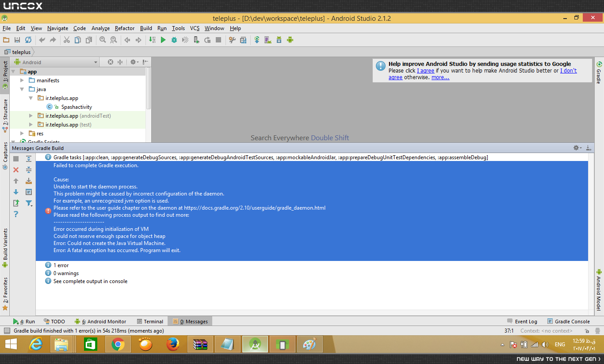Close the Messages panel with red X
Screen dimensions: 604x364
(x=16, y=170)
